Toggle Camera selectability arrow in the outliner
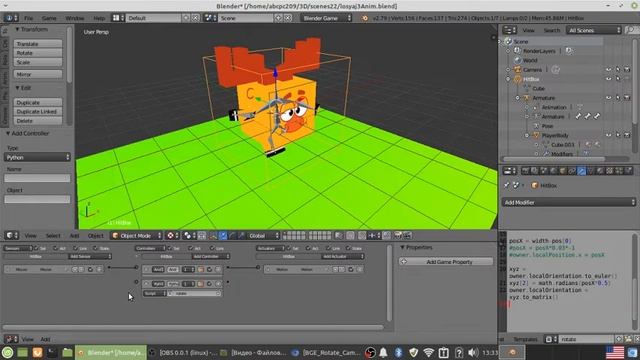The height and width of the screenshot is (360, 640). (x=618, y=70)
